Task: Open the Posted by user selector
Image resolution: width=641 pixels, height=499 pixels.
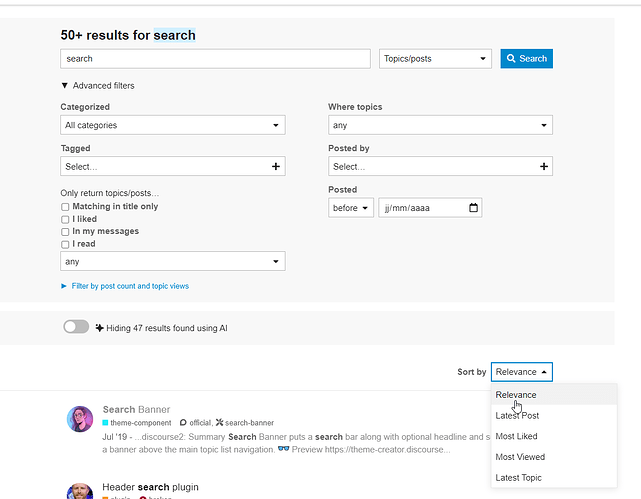Action: 440,166
